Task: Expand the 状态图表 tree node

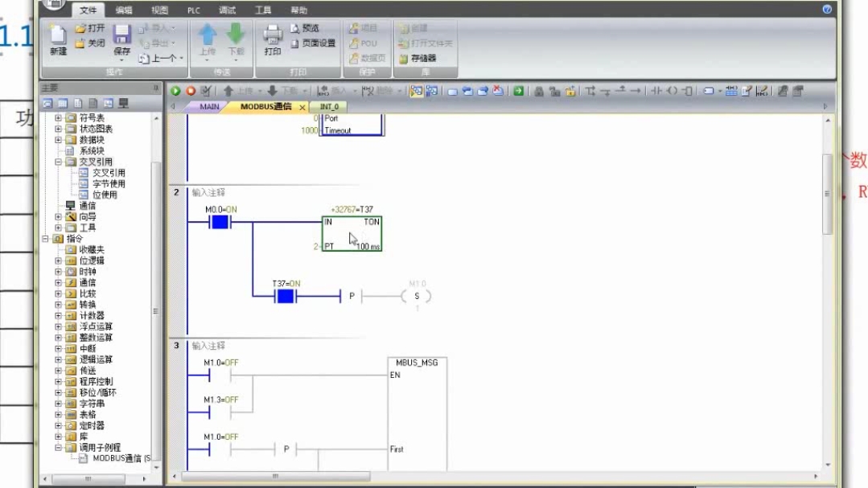Action: coord(58,129)
